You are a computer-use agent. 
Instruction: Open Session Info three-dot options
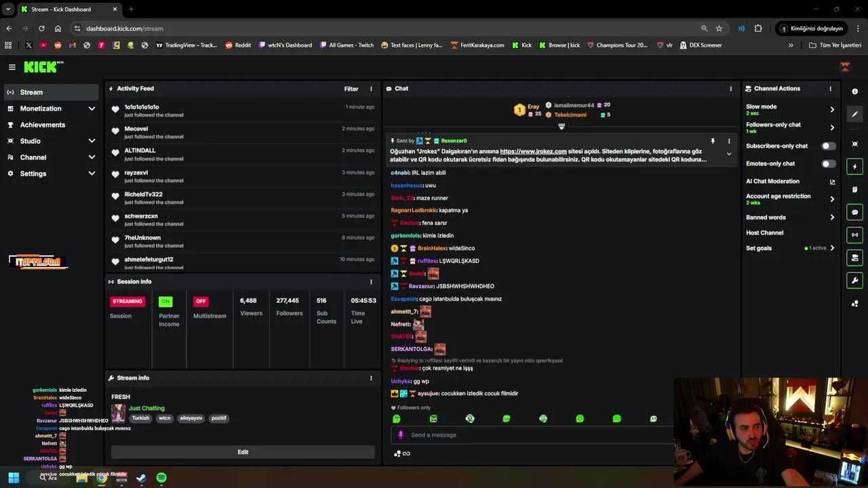click(371, 282)
